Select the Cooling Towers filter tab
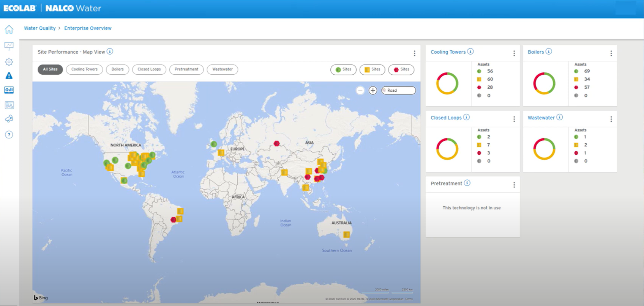Image resolution: width=644 pixels, height=306 pixels. (84, 69)
